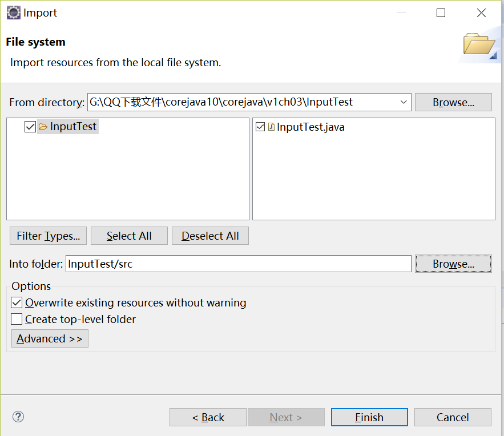This screenshot has width=504, height=436.
Task: Cancel the Import dialog
Action: pyautogui.click(x=453, y=417)
